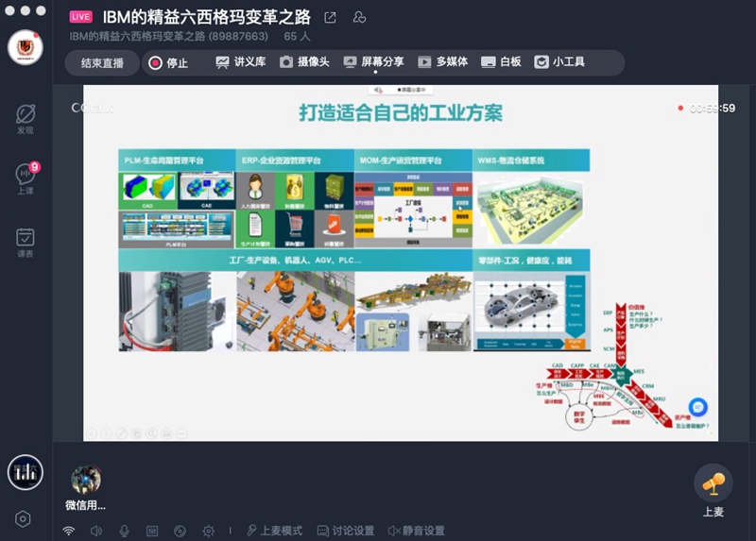Image resolution: width=756 pixels, height=541 pixels.
Task: Select the 屏幕分享 screen share tab
Action: [x=373, y=62]
